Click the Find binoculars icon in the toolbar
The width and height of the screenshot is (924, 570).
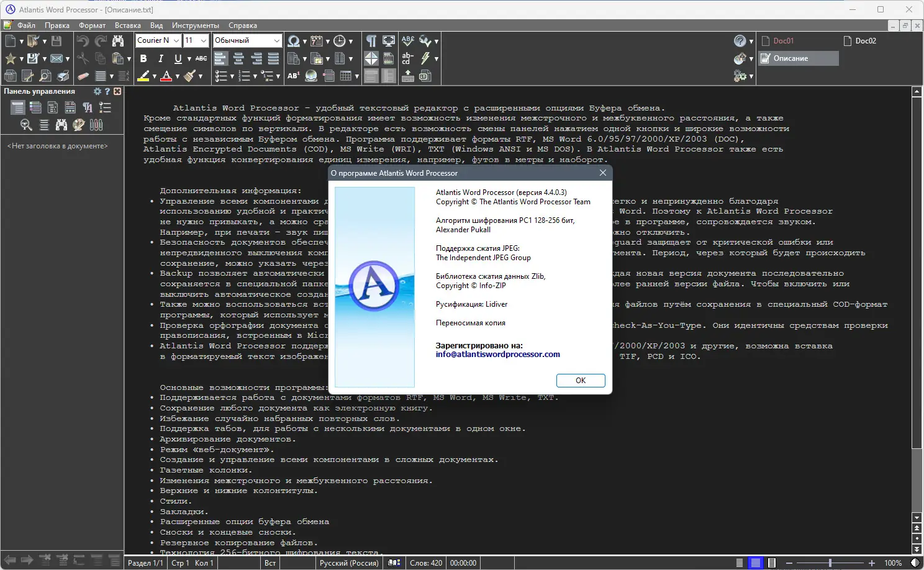pyautogui.click(x=118, y=41)
